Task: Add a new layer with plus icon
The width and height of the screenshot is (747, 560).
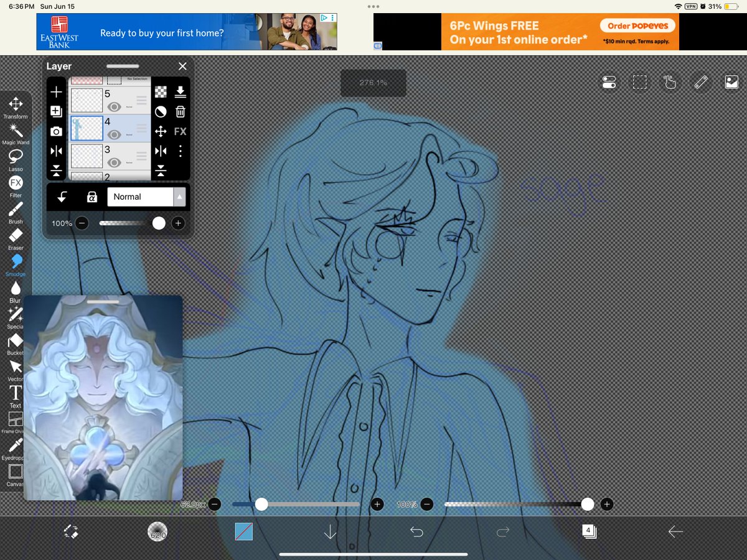Action: [56, 92]
